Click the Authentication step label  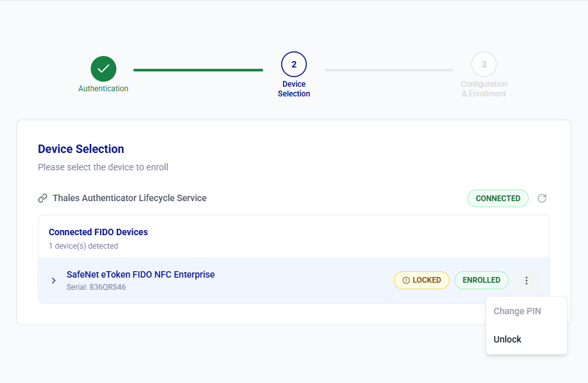click(x=103, y=89)
